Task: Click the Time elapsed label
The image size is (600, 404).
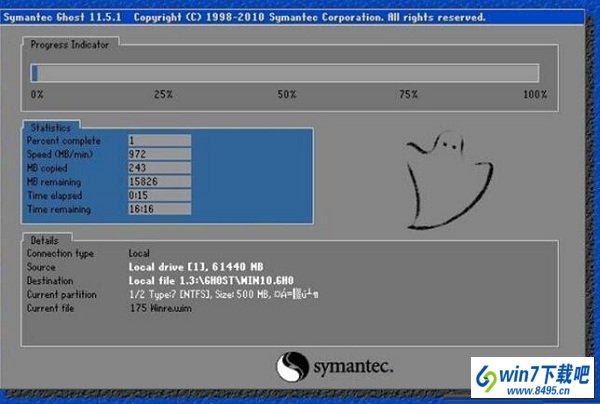Action: 54,195
